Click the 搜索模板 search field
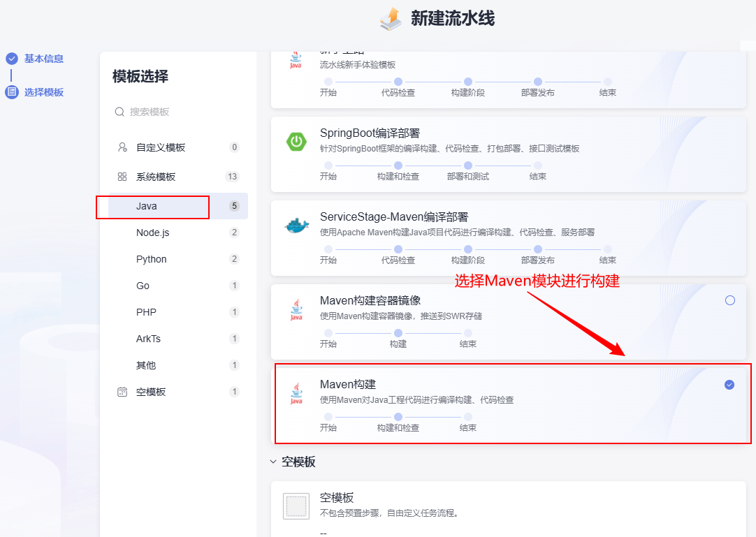 (x=178, y=112)
